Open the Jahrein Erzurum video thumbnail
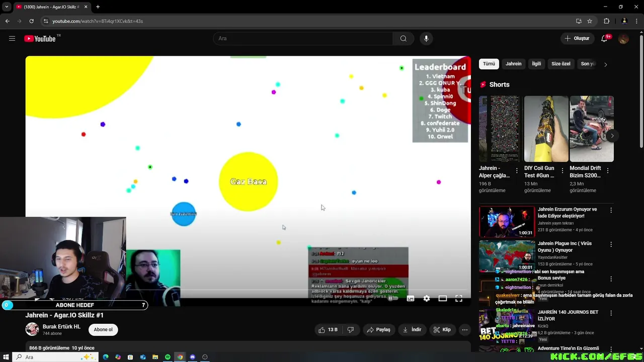 (507, 222)
